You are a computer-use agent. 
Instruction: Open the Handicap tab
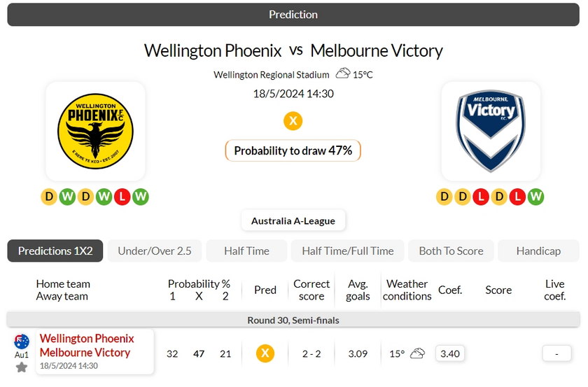point(538,251)
